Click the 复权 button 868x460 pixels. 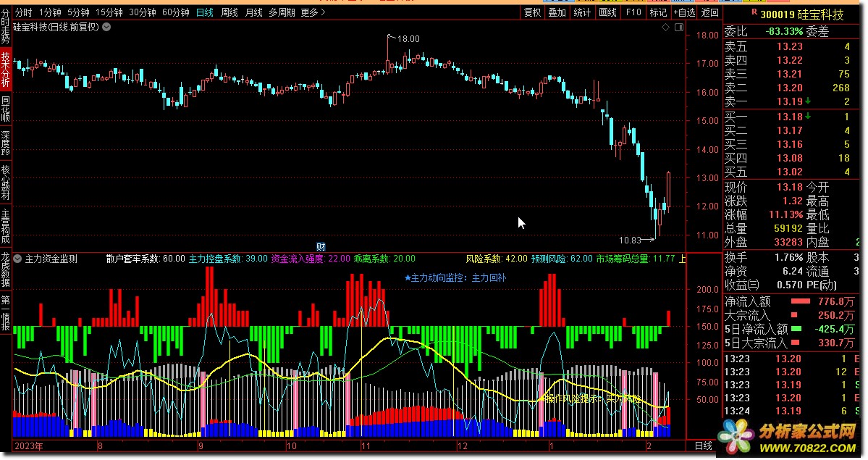pos(532,12)
